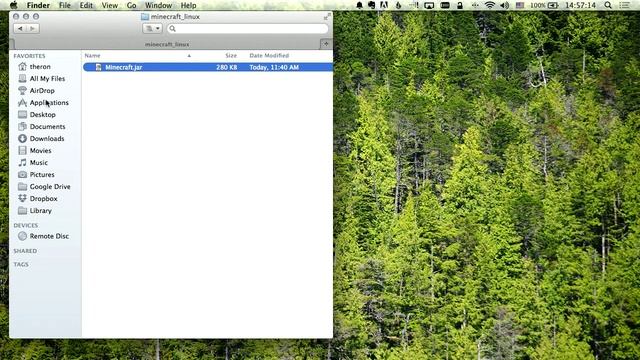640x360 pixels.
Task: Open AirDrop from Finder sidebar
Action: click(42, 91)
